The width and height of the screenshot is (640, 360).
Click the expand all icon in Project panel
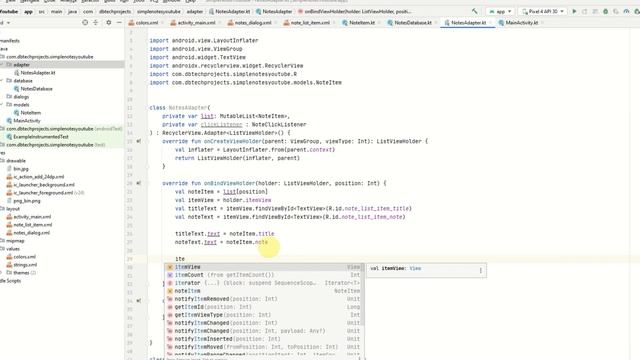[x=96, y=22]
